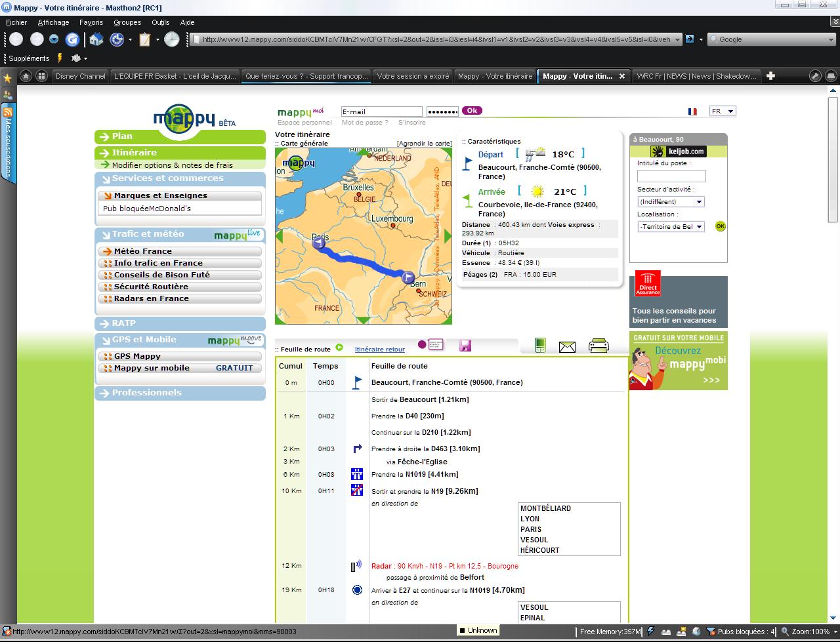Open the Météo France link
The image size is (840, 642).
tap(179, 251)
